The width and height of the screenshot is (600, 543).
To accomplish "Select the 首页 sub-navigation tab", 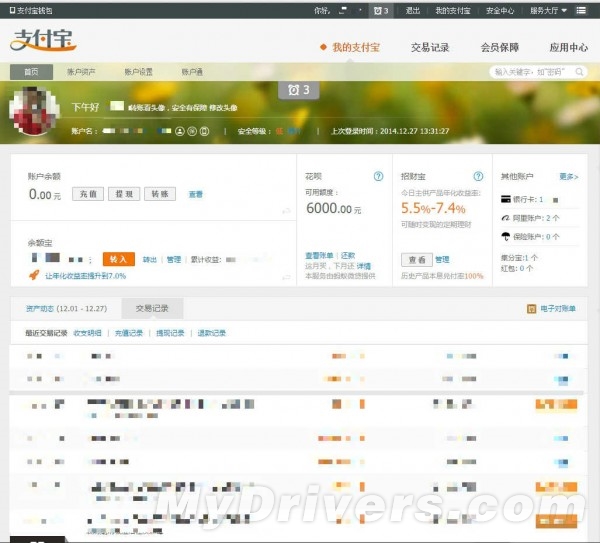I will point(31,72).
